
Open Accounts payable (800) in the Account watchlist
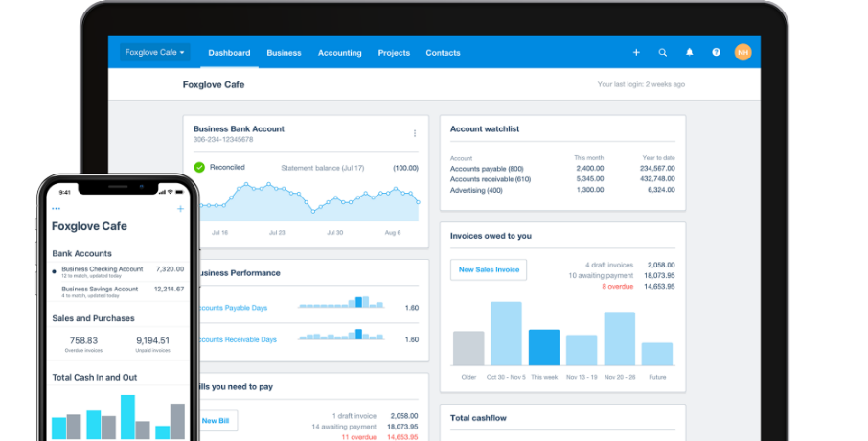(487, 168)
